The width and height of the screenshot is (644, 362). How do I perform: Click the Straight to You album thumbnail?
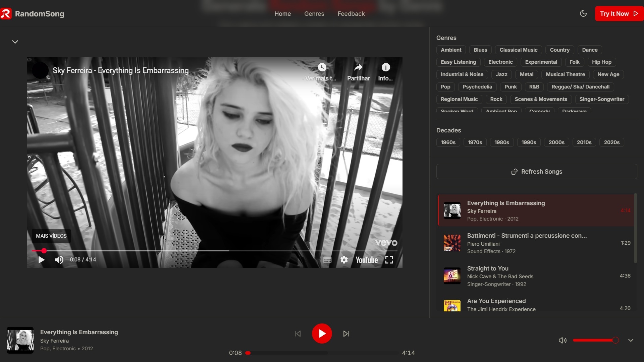(x=452, y=276)
